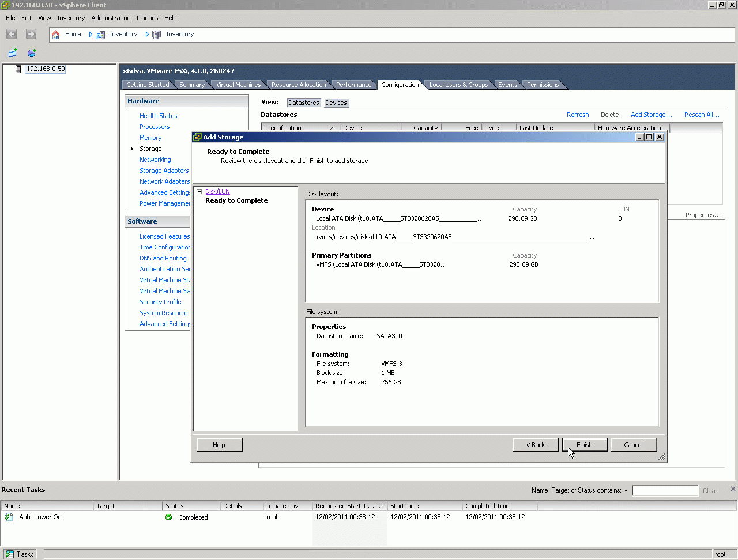
Task: Click the Add Storage dialog title icon
Action: click(x=197, y=137)
